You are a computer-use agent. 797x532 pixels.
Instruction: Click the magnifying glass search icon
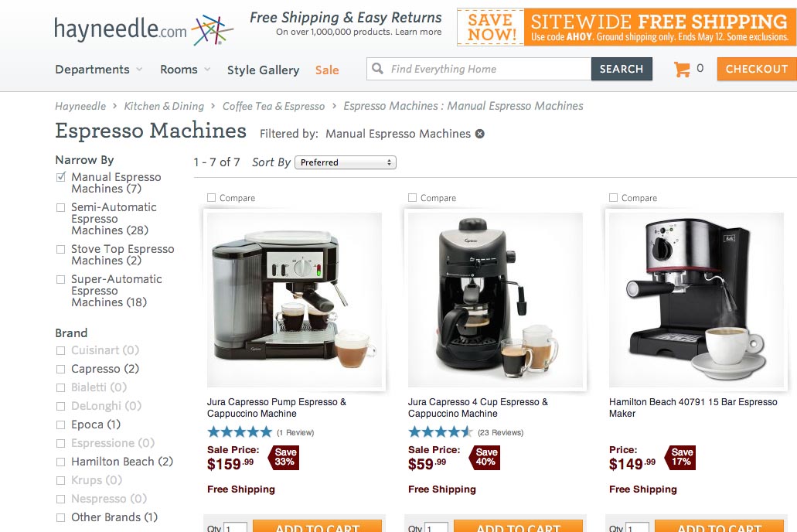(377, 69)
